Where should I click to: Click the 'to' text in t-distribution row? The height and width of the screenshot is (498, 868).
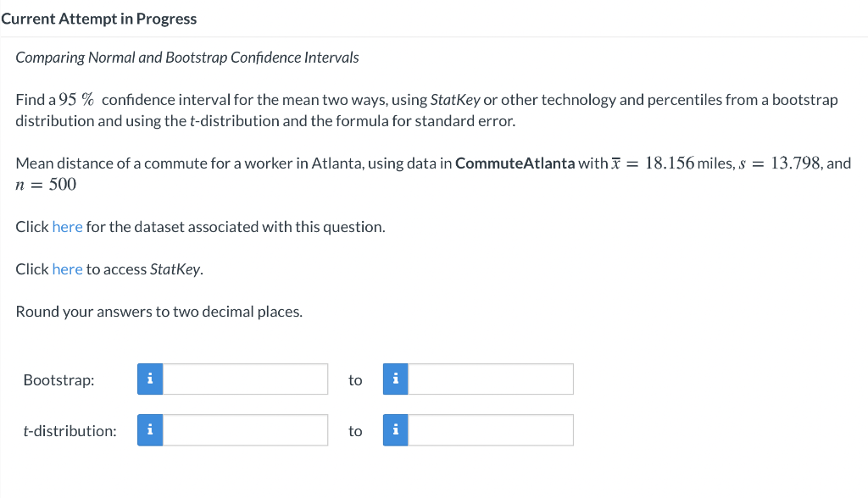point(355,431)
